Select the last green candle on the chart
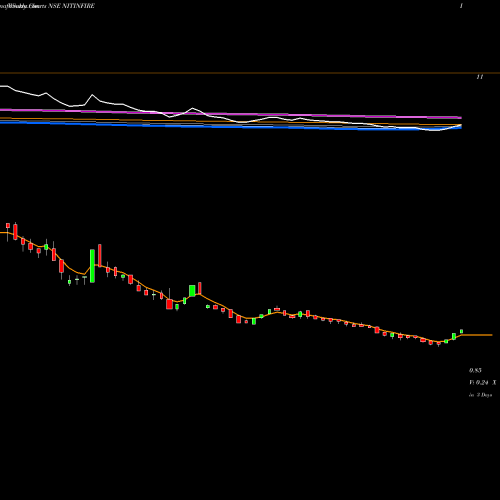This screenshot has height=500, width=500. click(x=462, y=331)
